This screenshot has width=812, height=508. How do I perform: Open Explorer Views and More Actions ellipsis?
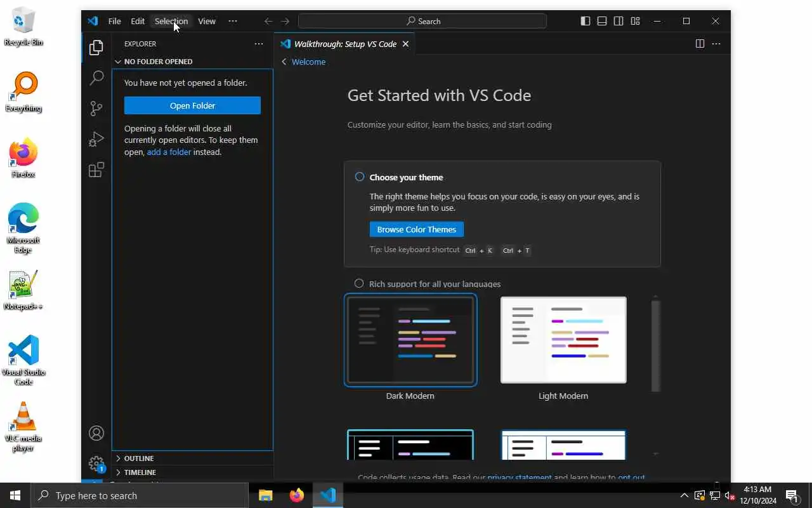coord(259,44)
